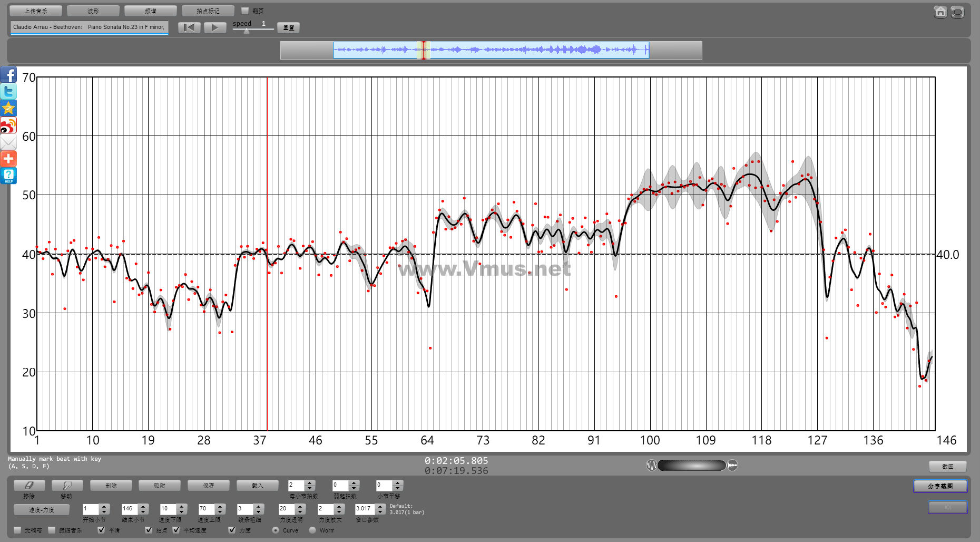The height and width of the screenshot is (542, 980).
Task: Click the speed slider handle
Action: (x=246, y=31)
